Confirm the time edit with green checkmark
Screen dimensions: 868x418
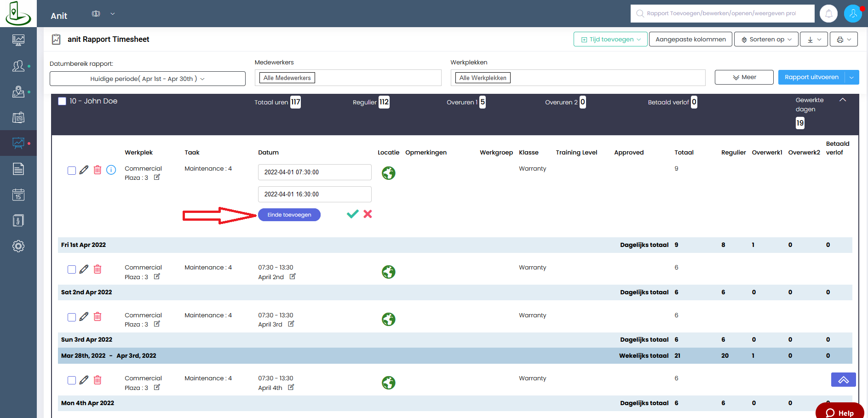coord(353,214)
